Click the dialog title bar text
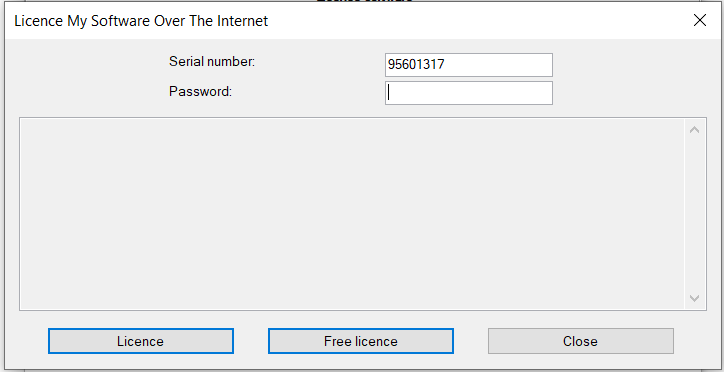 pos(141,21)
